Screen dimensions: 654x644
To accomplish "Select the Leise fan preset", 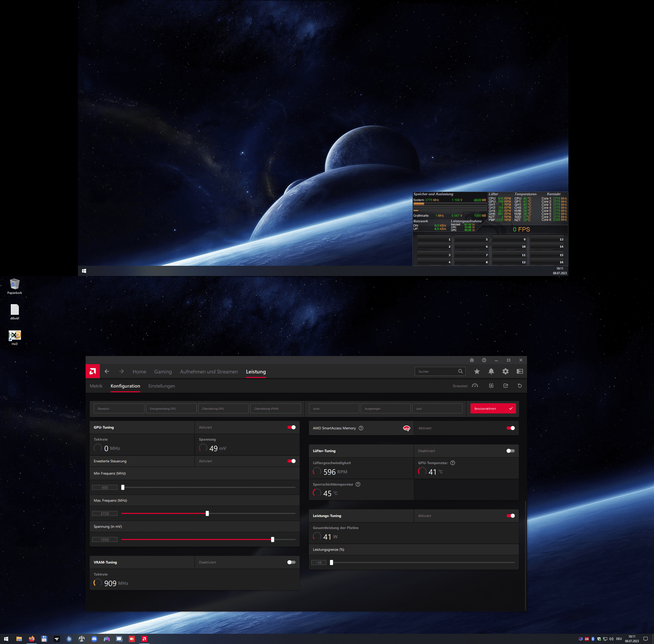I will tap(334, 409).
